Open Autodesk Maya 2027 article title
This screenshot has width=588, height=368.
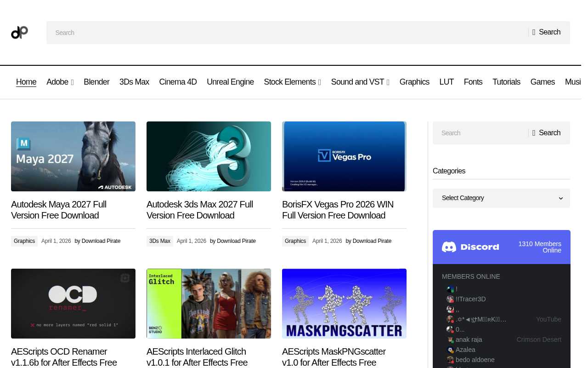[59, 210]
